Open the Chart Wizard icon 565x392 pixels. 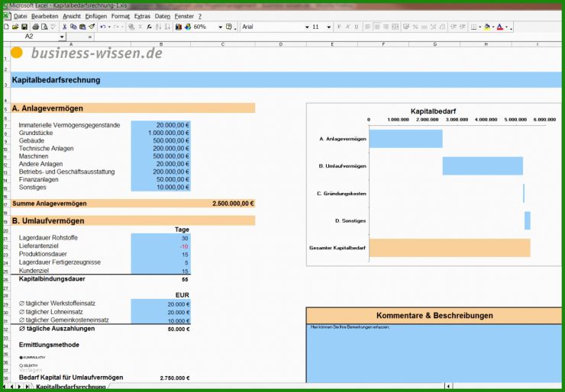[x=179, y=27]
